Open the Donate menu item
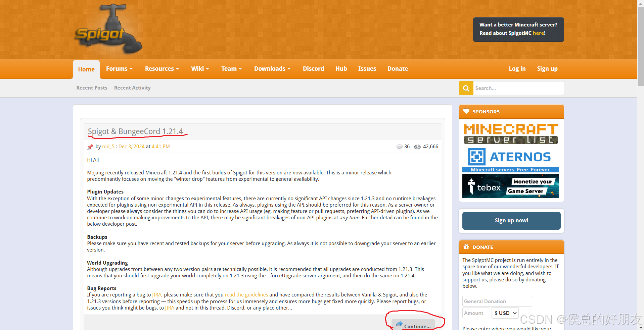Screen dimensions: 644x330 click(x=398, y=69)
